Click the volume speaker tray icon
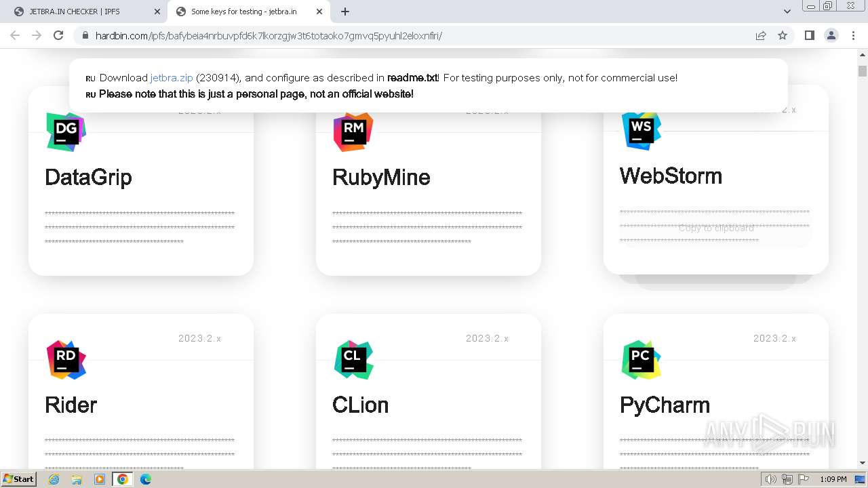The width and height of the screenshot is (868, 488). (x=770, y=479)
